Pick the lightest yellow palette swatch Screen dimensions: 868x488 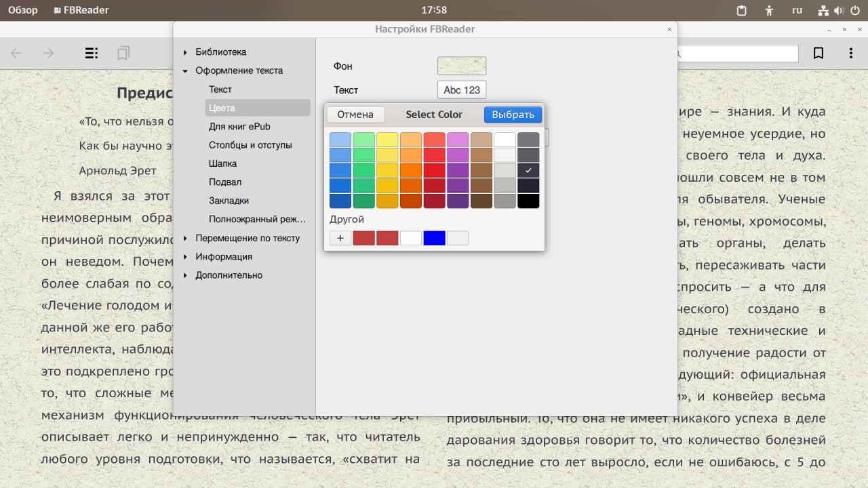pos(387,140)
